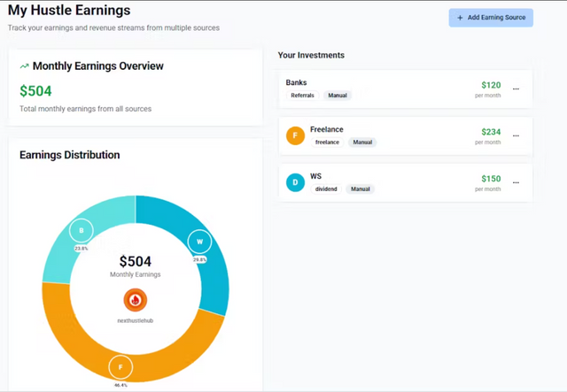Click the F badge on the donut chart
This screenshot has width=567, height=392.
click(120, 367)
